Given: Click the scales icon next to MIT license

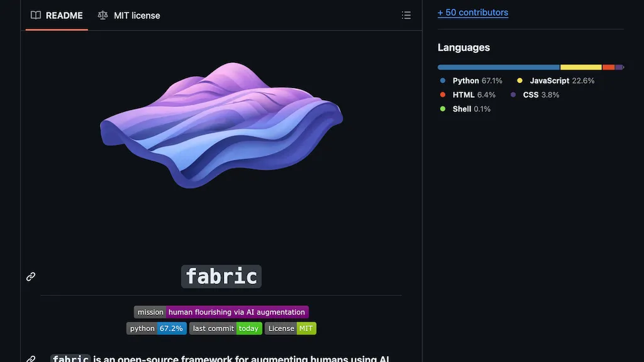Looking at the screenshot, I should coord(103,15).
